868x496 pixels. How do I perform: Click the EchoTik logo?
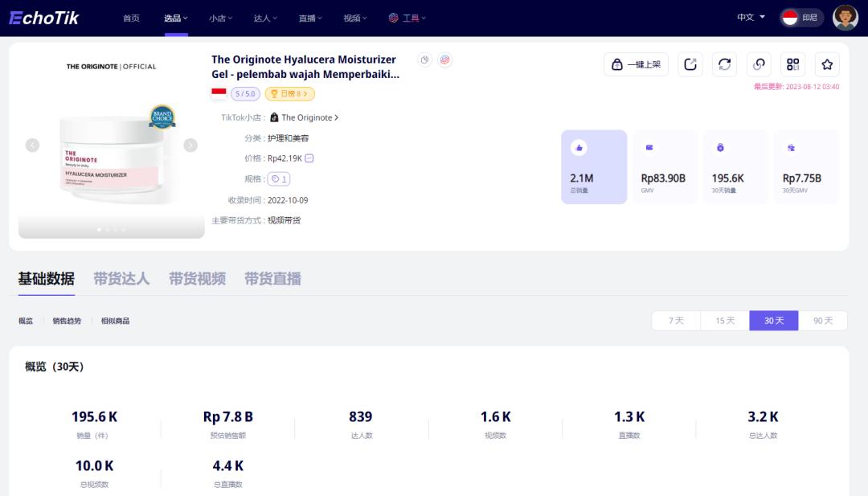coord(44,18)
